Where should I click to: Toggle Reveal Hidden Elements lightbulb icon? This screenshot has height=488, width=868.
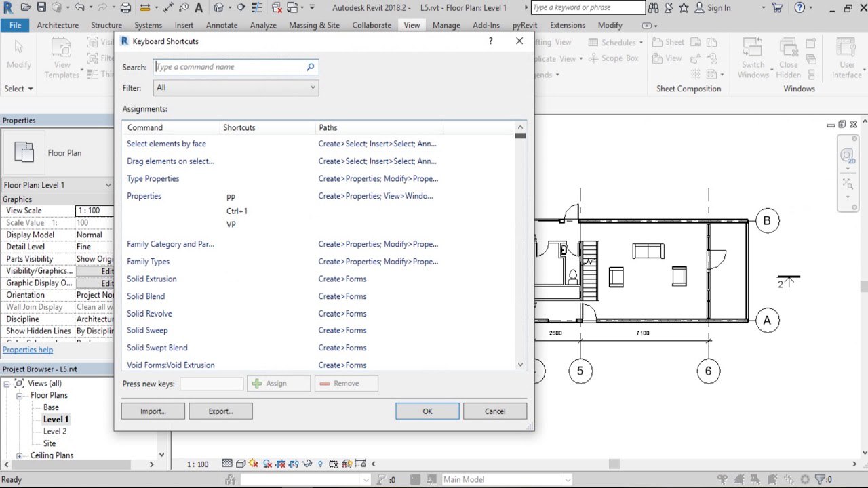coord(320,464)
